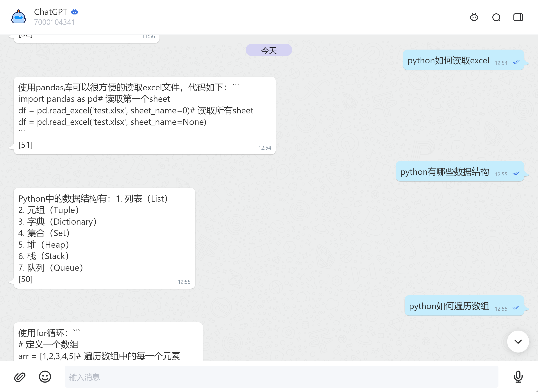Select the "python如何读取excel" sent message
Viewport: 538px width, 392px height.
pyautogui.click(x=448, y=61)
